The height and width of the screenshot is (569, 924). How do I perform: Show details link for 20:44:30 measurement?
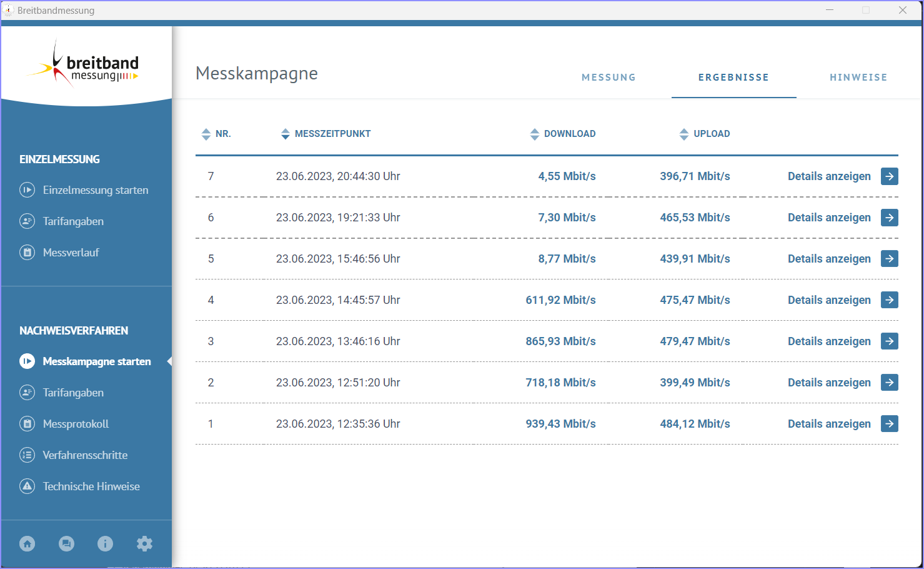coord(829,176)
